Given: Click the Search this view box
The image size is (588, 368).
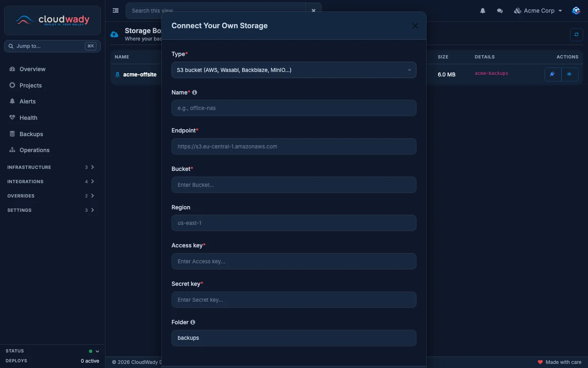Looking at the screenshot, I should (216, 11).
